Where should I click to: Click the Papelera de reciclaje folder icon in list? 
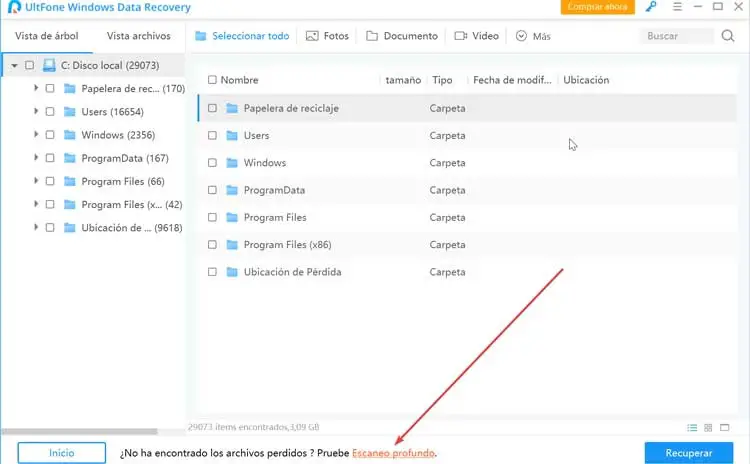click(232, 108)
